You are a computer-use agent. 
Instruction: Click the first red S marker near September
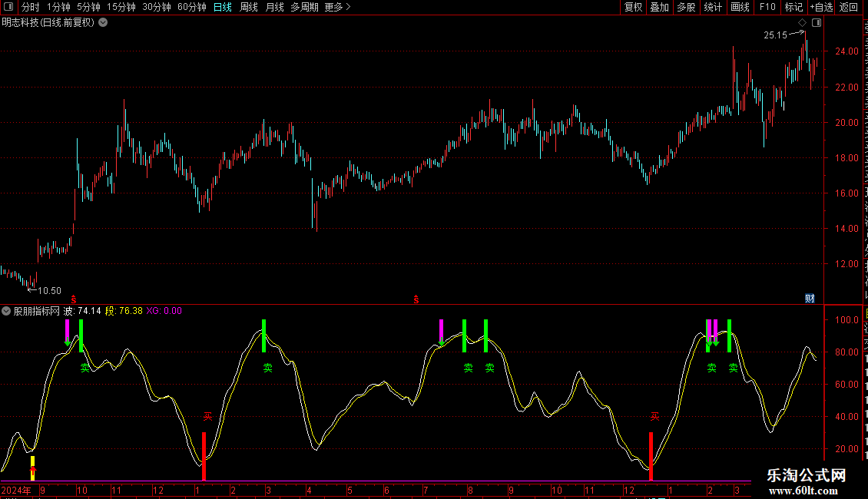tap(74, 299)
